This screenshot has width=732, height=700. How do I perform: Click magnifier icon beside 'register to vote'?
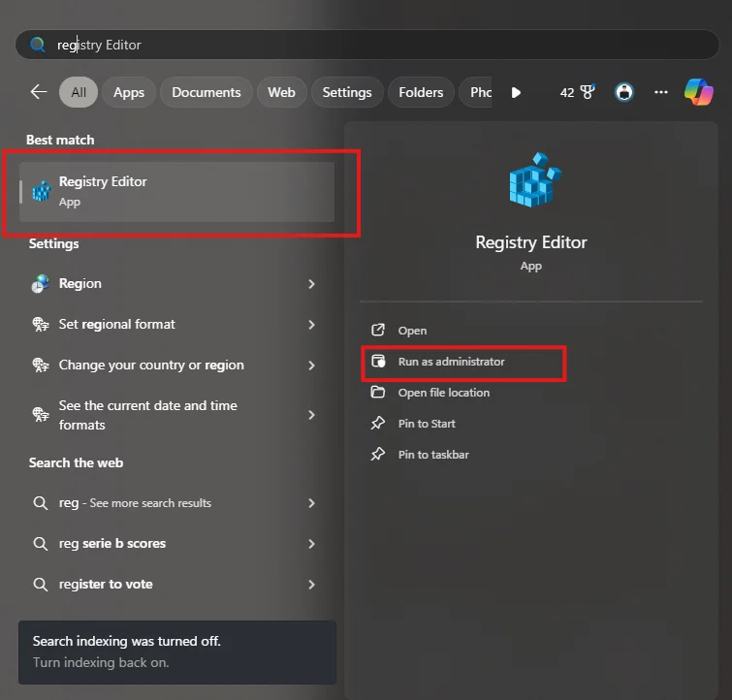click(x=41, y=585)
